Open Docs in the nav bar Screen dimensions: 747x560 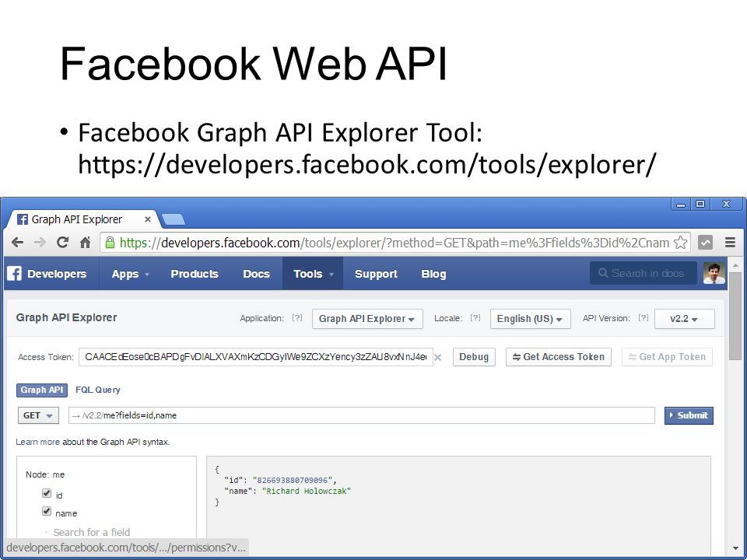(x=256, y=274)
